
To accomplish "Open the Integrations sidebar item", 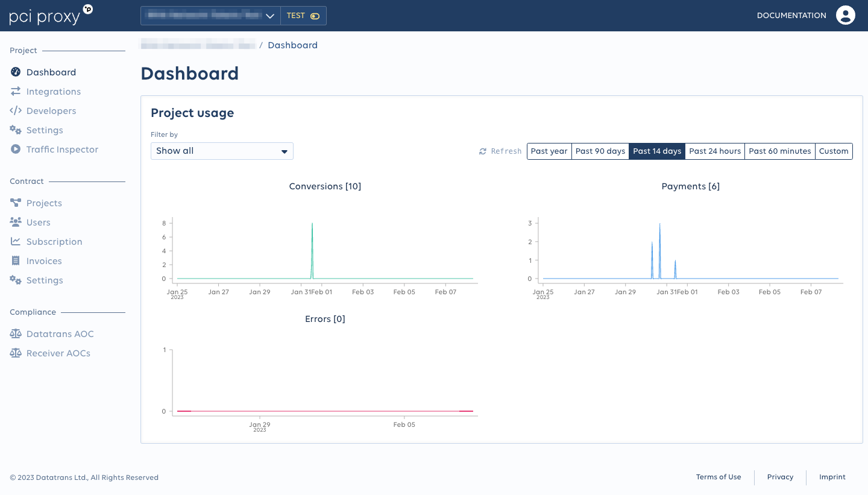I will (54, 92).
